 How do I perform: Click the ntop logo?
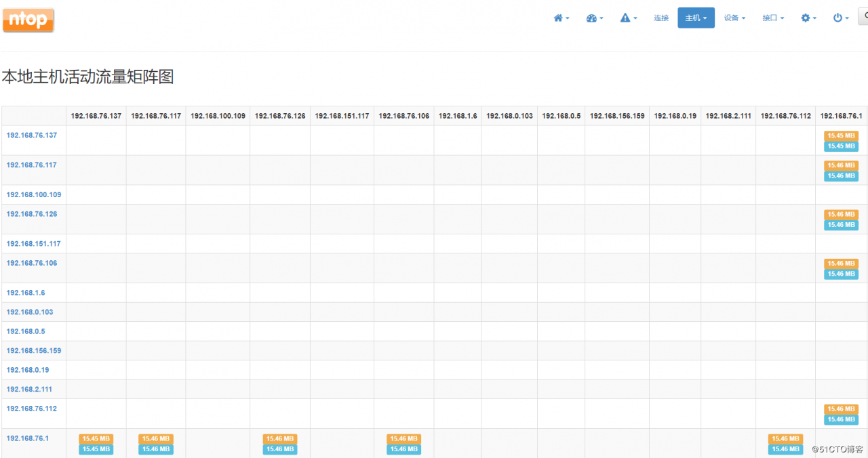pyautogui.click(x=28, y=20)
